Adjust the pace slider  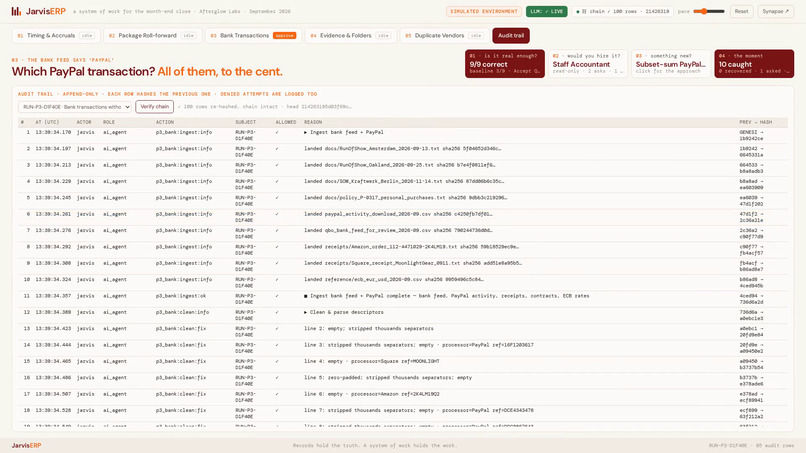pyautogui.click(x=709, y=11)
